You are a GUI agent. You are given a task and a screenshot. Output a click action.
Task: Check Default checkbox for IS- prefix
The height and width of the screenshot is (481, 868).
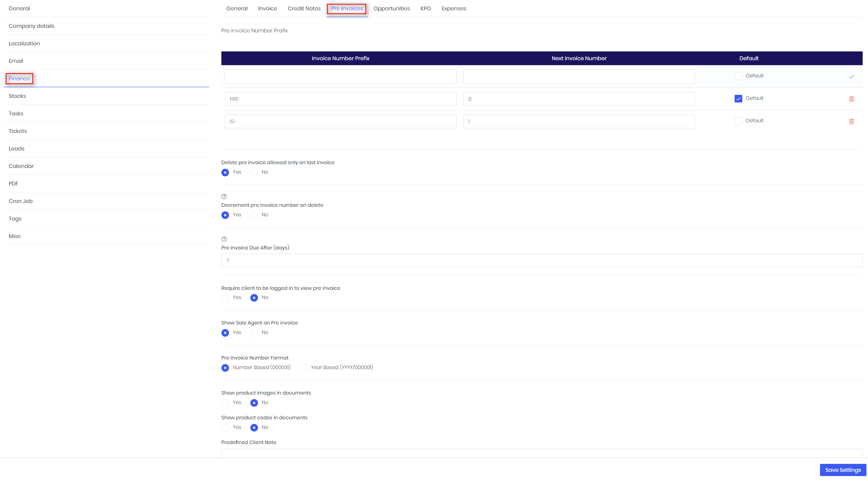(738, 121)
